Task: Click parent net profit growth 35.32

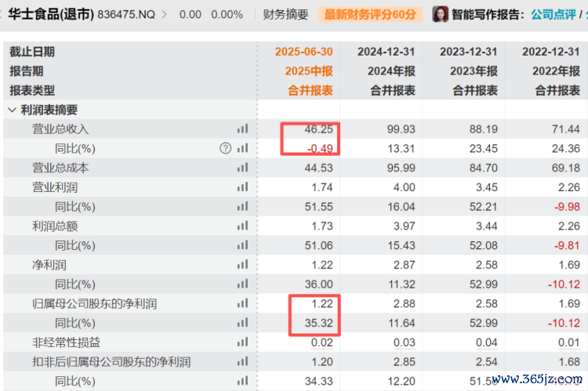Action: 319,323
